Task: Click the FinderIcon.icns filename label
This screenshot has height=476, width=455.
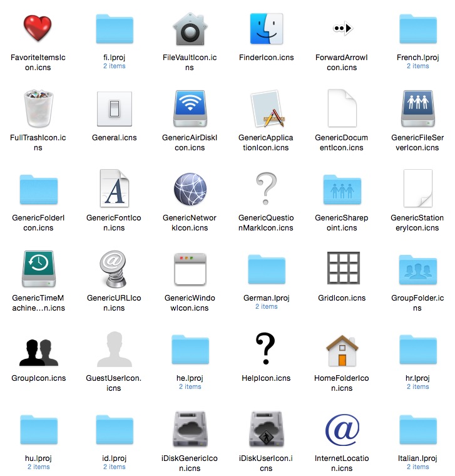Action: pyautogui.click(x=267, y=58)
